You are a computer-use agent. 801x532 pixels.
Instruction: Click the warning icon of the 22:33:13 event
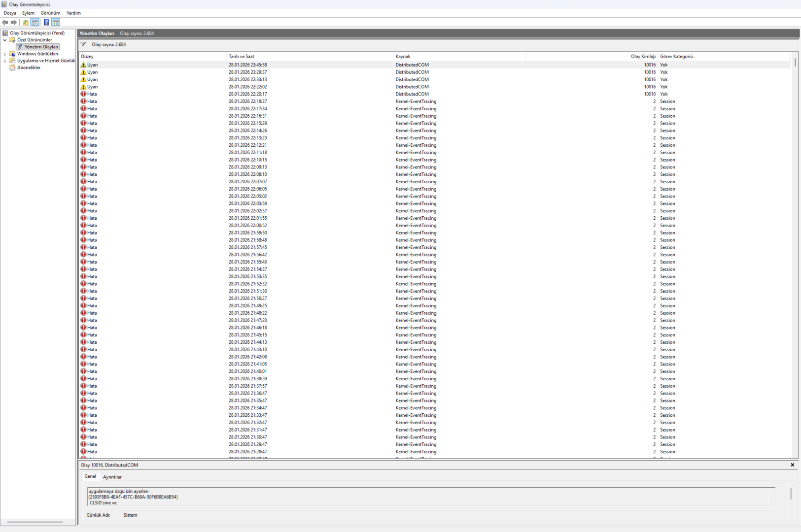83,79
